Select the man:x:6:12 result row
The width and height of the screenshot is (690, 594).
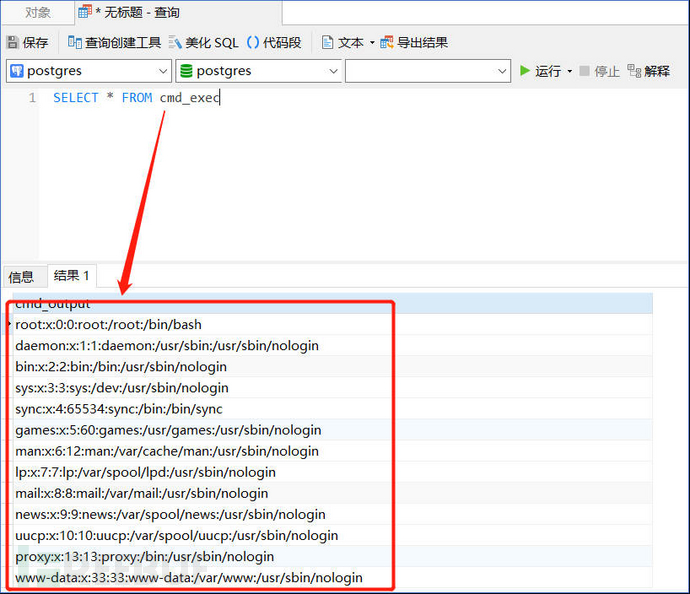(332, 451)
